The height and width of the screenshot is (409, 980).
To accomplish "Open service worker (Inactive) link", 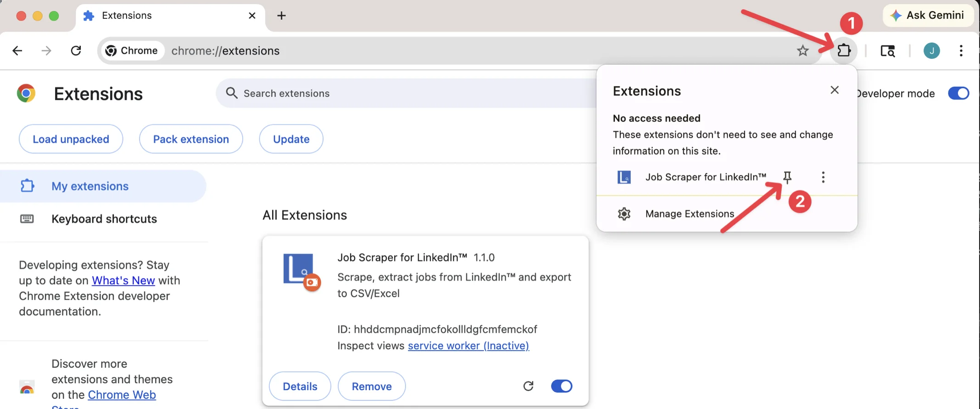I will (x=468, y=346).
